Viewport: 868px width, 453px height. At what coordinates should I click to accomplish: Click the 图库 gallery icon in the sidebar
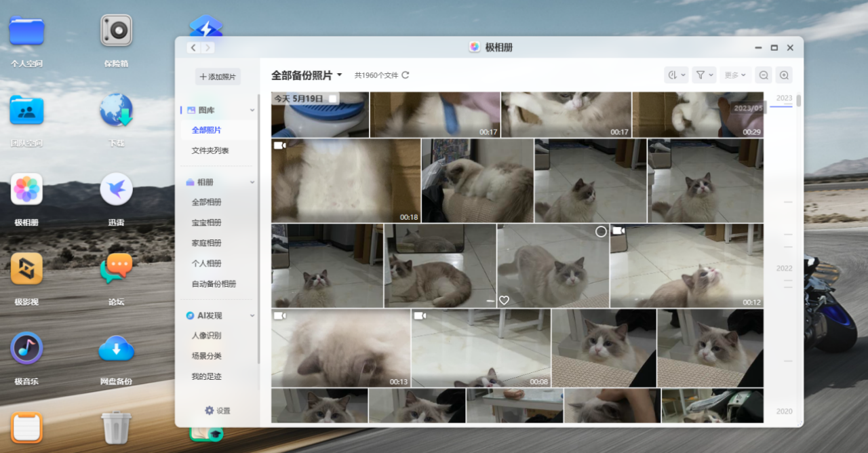pyautogui.click(x=191, y=110)
